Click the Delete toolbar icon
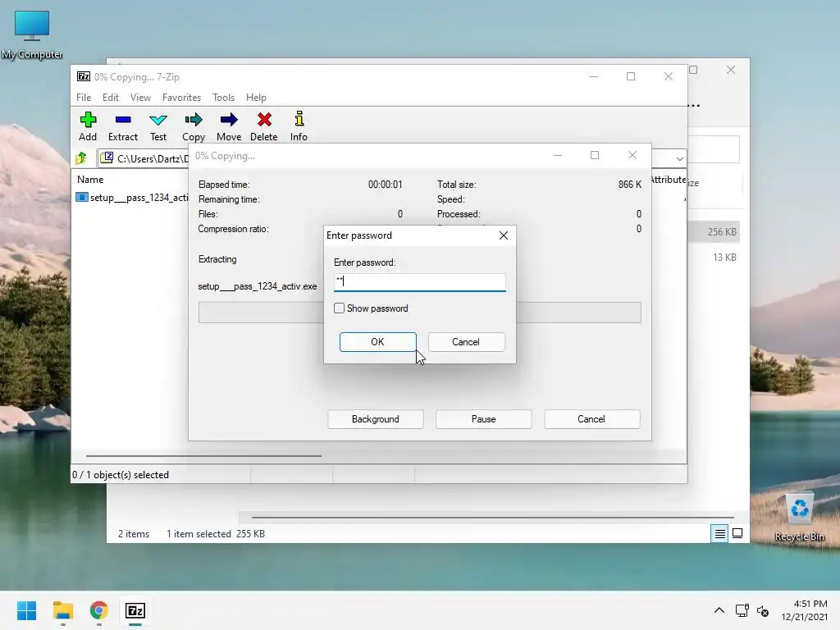 click(263, 126)
